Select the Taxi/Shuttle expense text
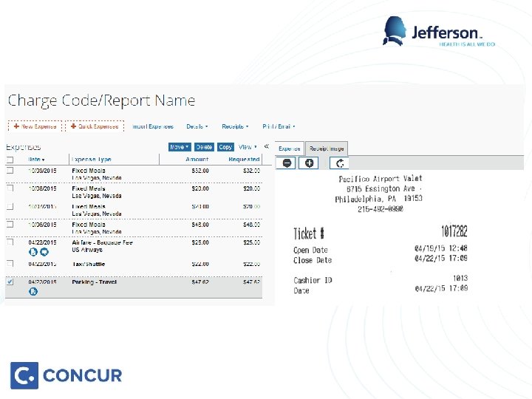This screenshot has height=399, width=532. point(88,264)
